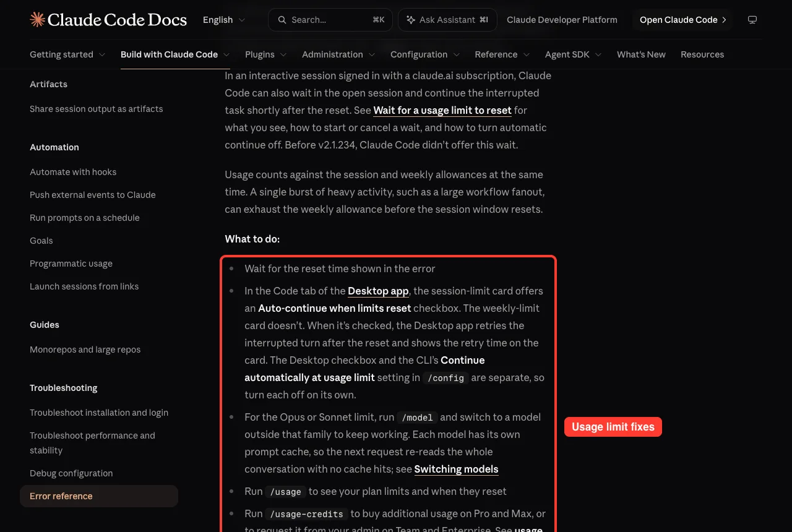
Task: Go to Debug configuration page
Action: pyautogui.click(x=71, y=473)
